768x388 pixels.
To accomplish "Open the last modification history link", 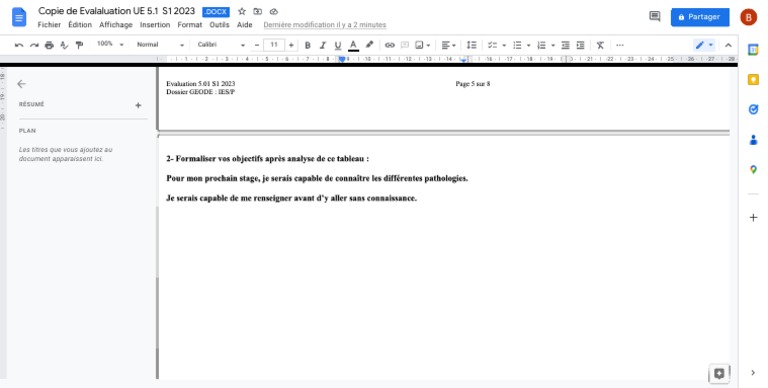I will [x=325, y=24].
